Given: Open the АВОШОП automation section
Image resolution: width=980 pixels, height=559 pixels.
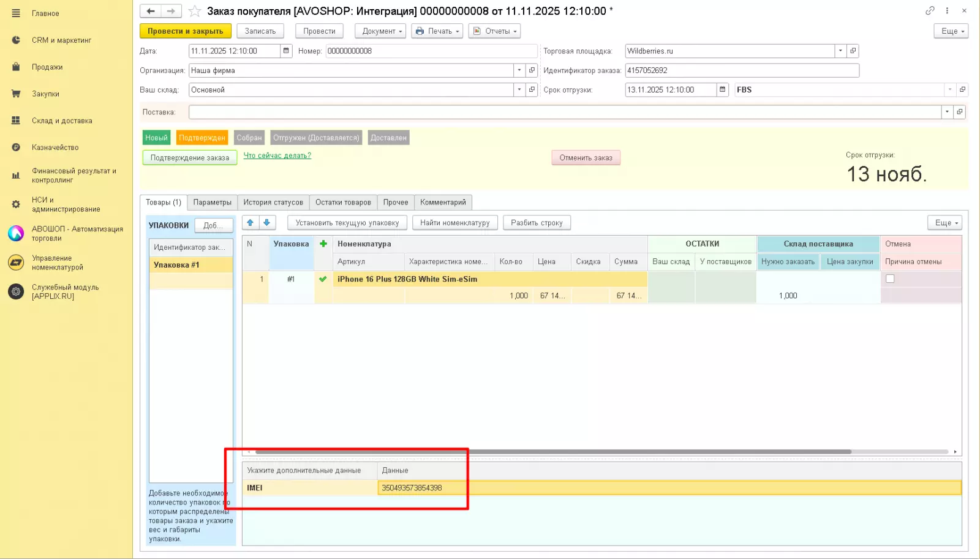Looking at the screenshot, I should (x=66, y=233).
